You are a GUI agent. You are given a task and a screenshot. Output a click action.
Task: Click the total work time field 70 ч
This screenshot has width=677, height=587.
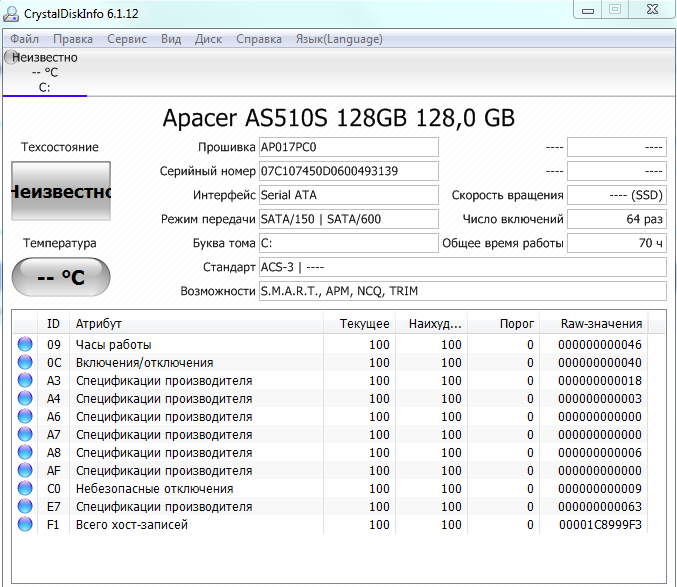click(617, 243)
